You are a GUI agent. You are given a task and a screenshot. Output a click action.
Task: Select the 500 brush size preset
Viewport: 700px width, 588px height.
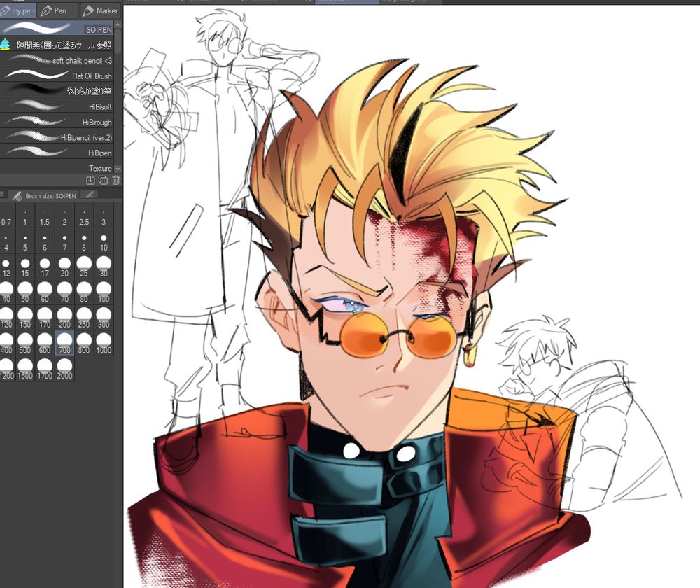tap(25, 343)
